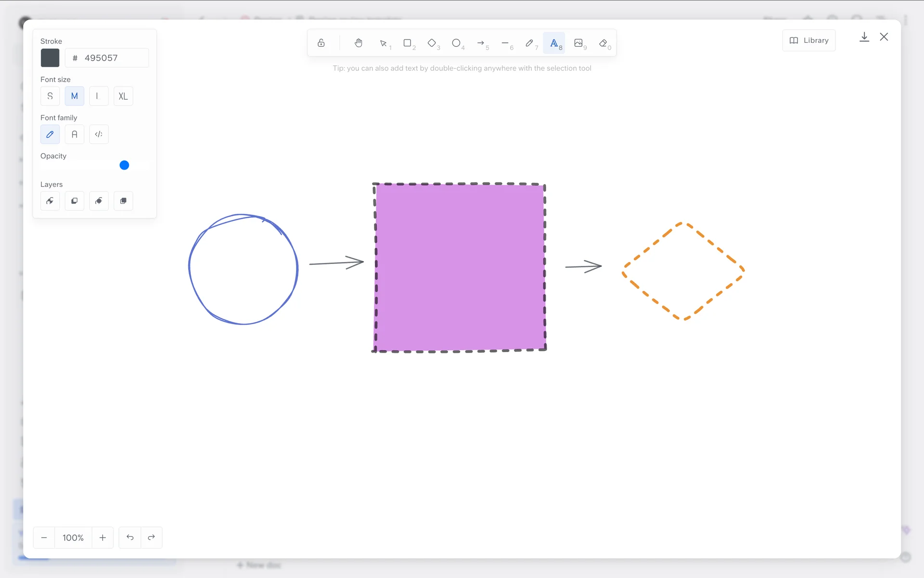924x578 pixels.
Task: Select the Rectangle tool
Action: [408, 43]
